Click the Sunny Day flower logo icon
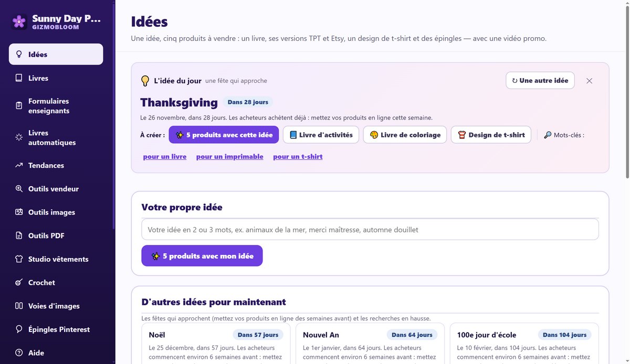630x364 pixels. click(x=19, y=22)
